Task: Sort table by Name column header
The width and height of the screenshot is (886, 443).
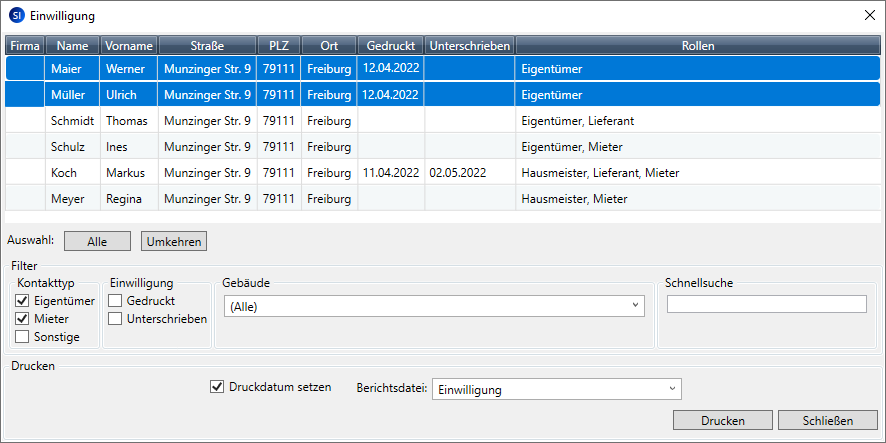Action: tap(73, 46)
